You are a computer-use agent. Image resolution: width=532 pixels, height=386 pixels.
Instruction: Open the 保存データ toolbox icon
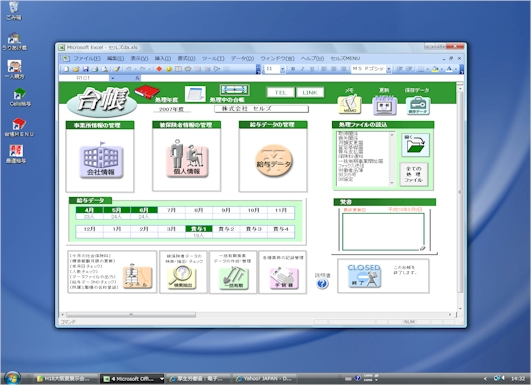pyautogui.click(x=418, y=105)
